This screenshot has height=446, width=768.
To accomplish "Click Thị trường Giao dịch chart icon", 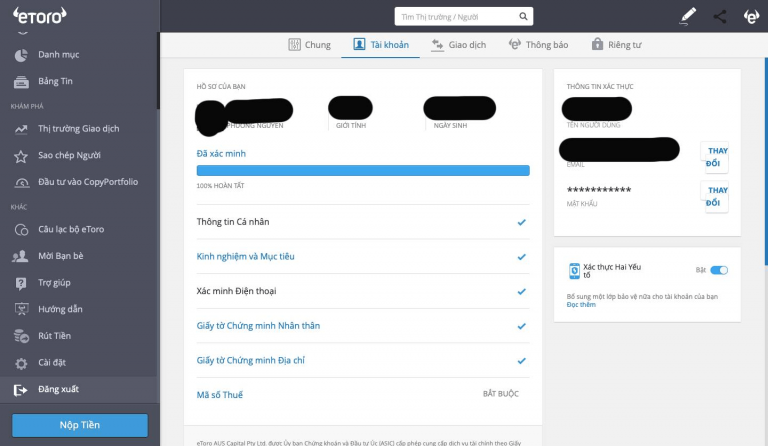I will click(21, 129).
